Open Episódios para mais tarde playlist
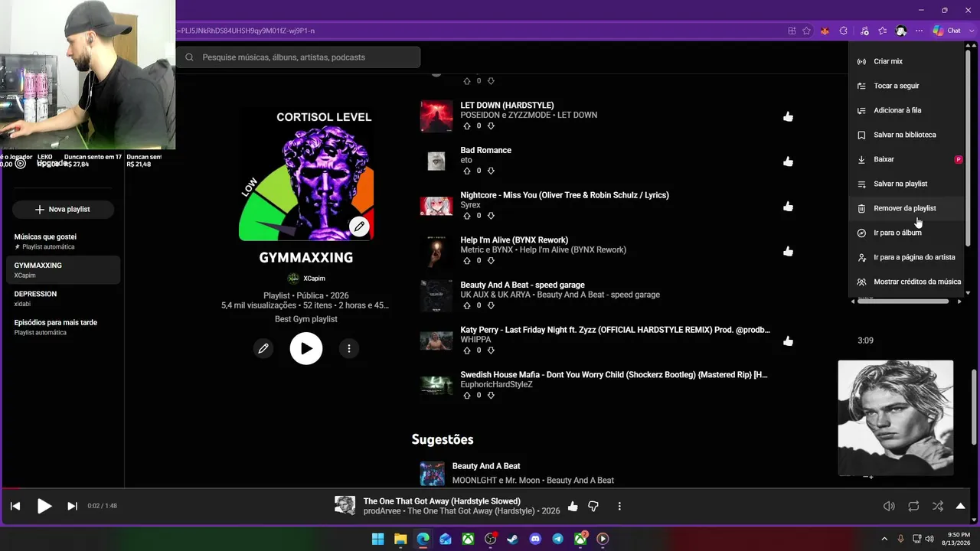The height and width of the screenshot is (551, 980). click(62, 327)
